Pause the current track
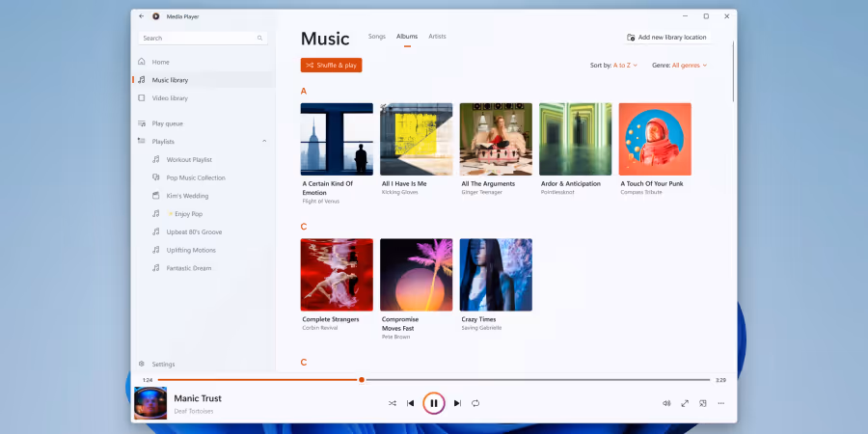The width and height of the screenshot is (868, 434). click(x=433, y=403)
